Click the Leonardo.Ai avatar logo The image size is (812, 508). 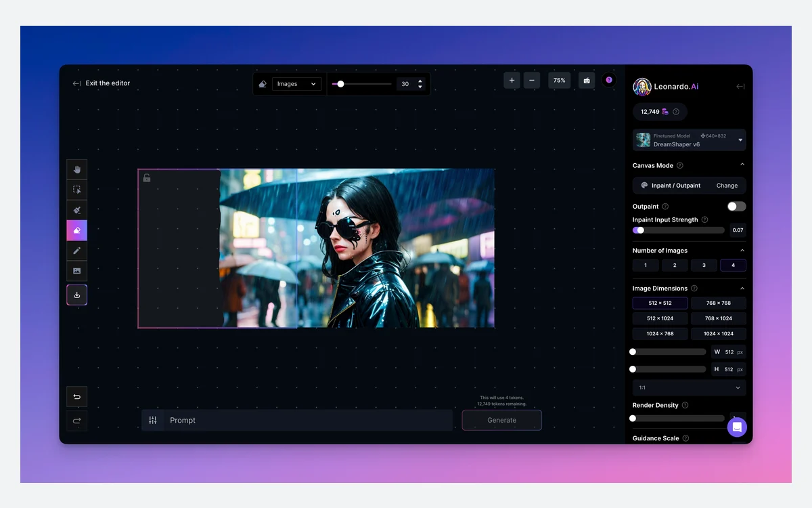641,87
